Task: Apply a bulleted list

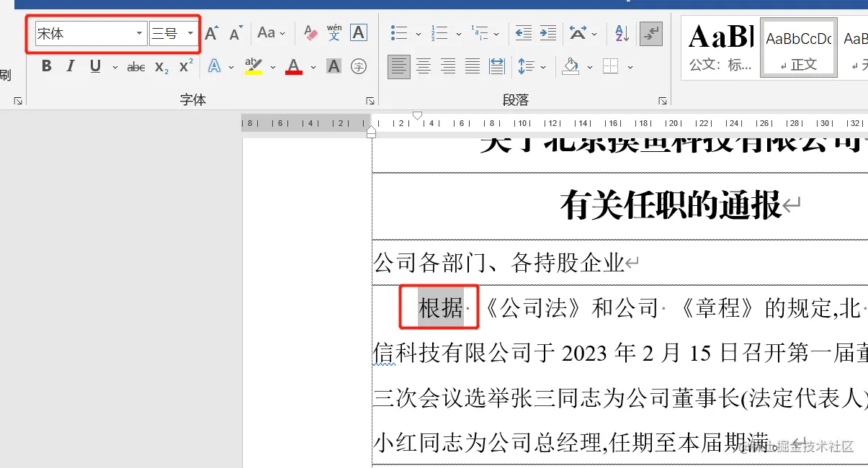Action: pyautogui.click(x=398, y=33)
